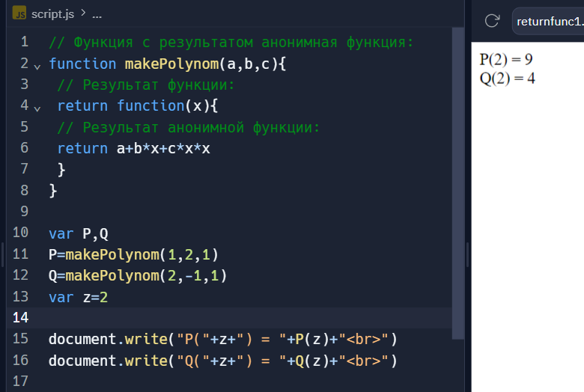Viewport: 584px width, 392px height.
Task: Click the left edge panel resize handle
Action: 2,254
